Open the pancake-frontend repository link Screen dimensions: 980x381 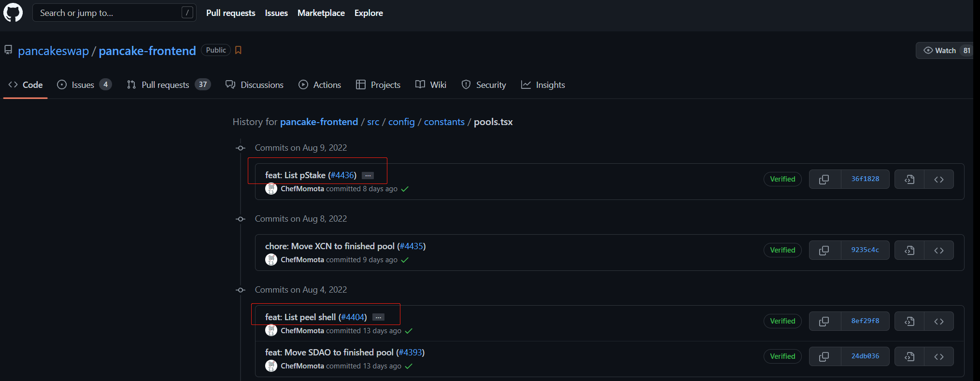tap(147, 51)
